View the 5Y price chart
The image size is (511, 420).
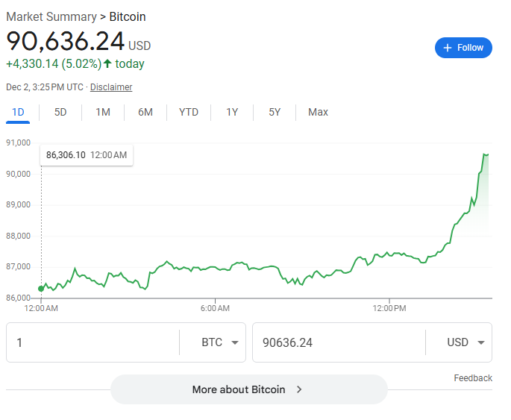point(275,112)
